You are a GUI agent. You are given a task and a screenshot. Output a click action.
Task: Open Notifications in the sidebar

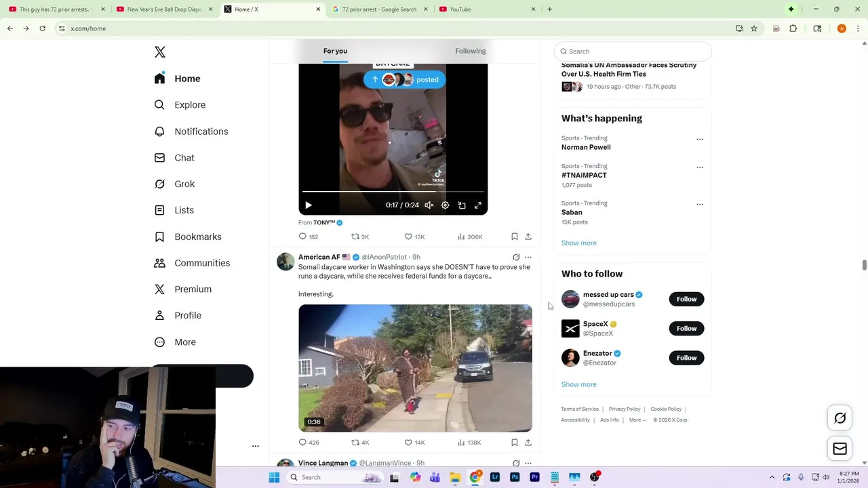191,131
